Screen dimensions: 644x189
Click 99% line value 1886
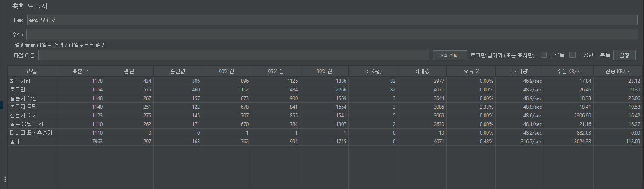[341, 81]
